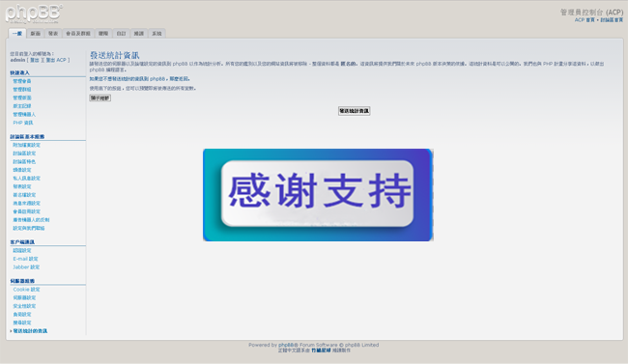Open E-mail 設定 in the sidebar
628x364 pixels.
coord(26,259)
